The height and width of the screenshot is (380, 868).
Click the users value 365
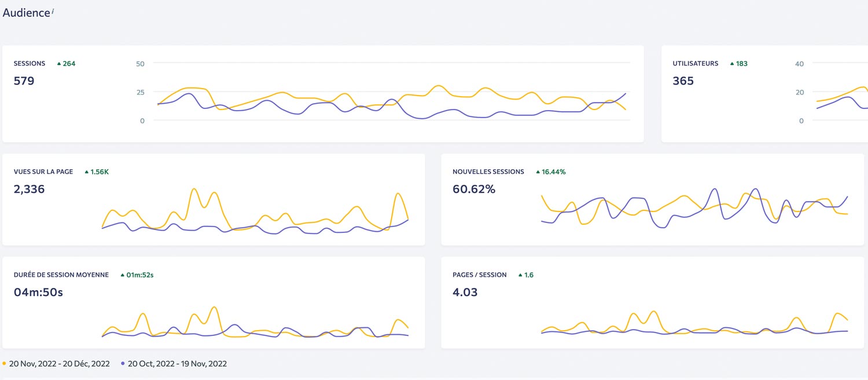point(683,81)
